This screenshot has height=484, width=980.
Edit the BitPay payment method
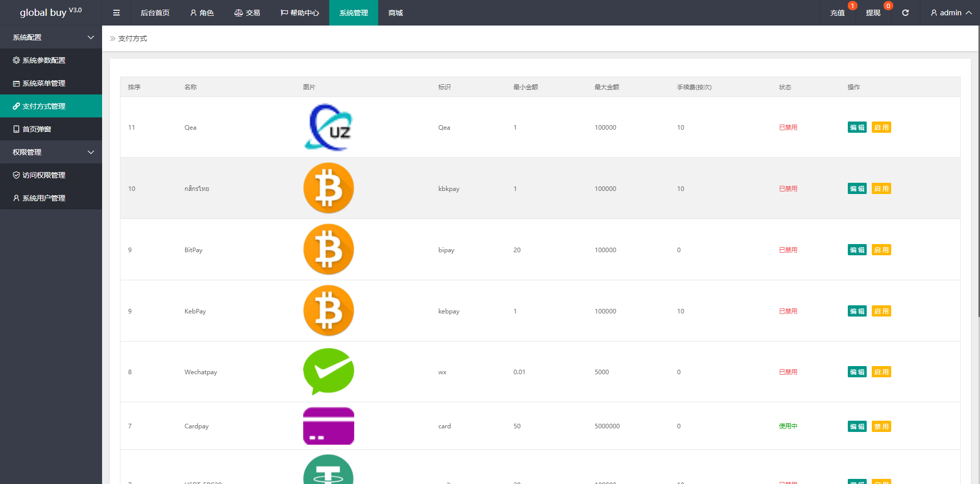tap(857, 250)
